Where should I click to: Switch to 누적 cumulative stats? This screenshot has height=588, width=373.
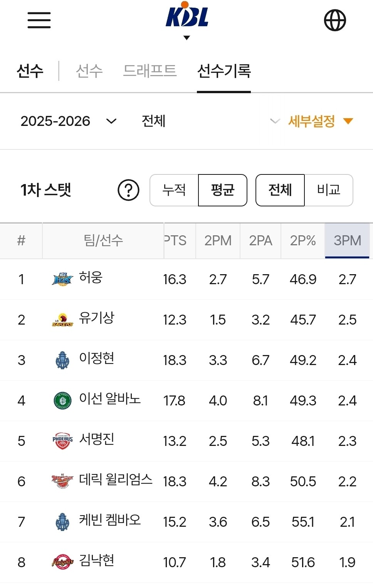click(x=174, y=190)
